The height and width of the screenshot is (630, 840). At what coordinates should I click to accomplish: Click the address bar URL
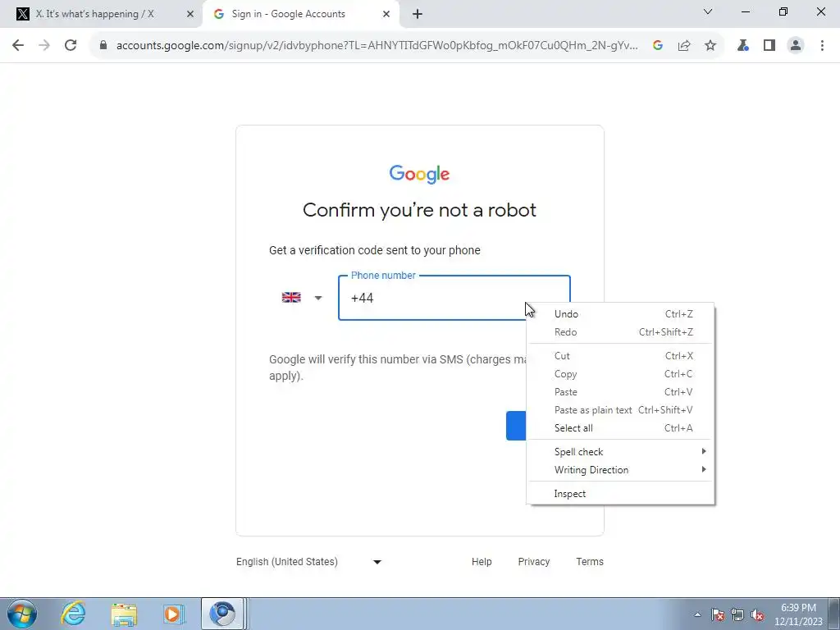pos(377,46)
